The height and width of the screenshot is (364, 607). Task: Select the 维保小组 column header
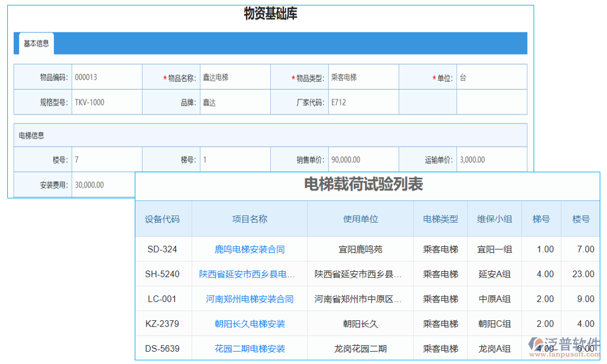point(494,219)
